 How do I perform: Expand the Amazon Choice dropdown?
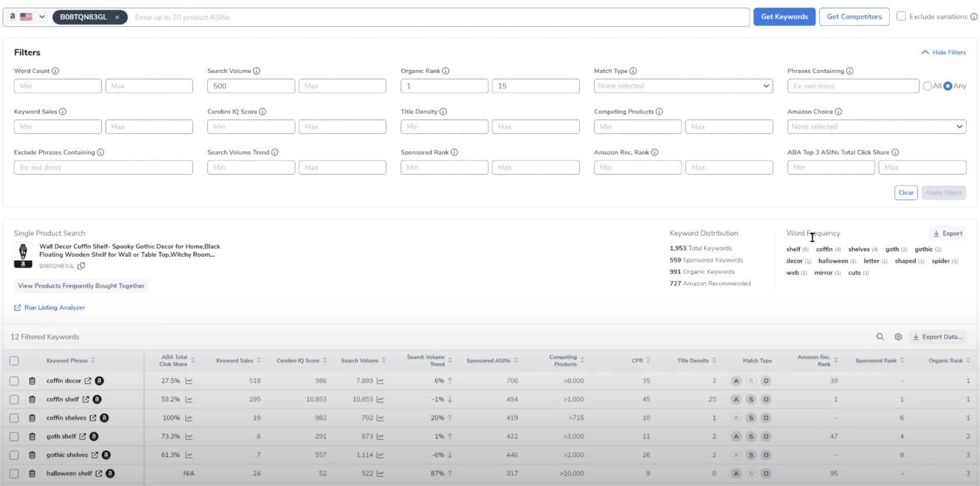click(x=876, y=127)
